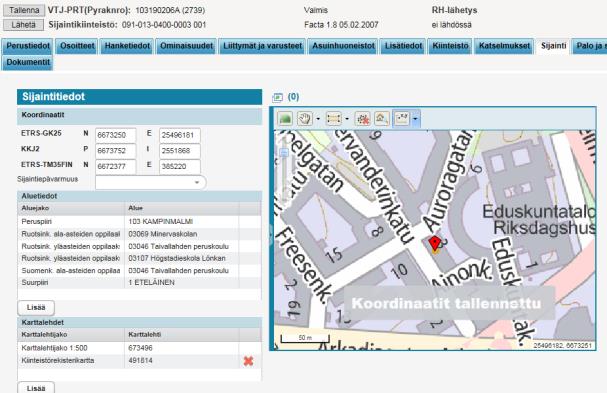Click the red location marker on map
The height and width of the screenshot is (393, 607).
coord(435,244)
